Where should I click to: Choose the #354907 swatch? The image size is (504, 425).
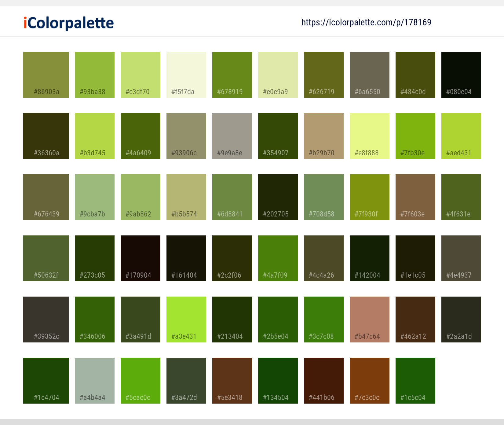[278, 136]
